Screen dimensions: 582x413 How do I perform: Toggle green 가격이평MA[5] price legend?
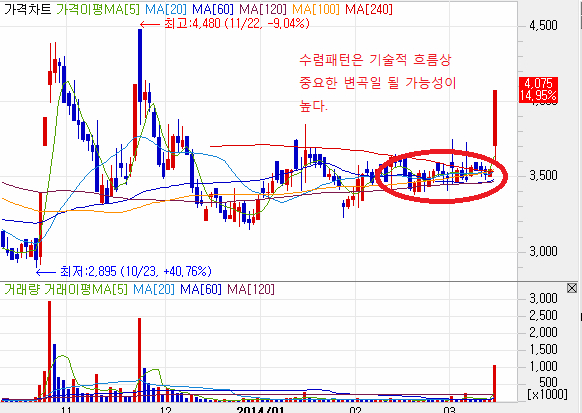98,9
